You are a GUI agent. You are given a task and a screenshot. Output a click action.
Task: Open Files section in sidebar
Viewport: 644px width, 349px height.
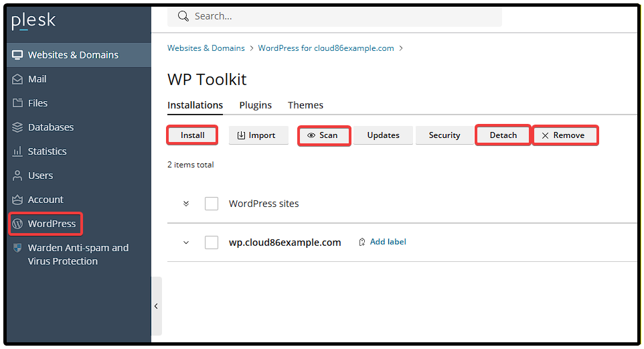(x=79, y=102)
